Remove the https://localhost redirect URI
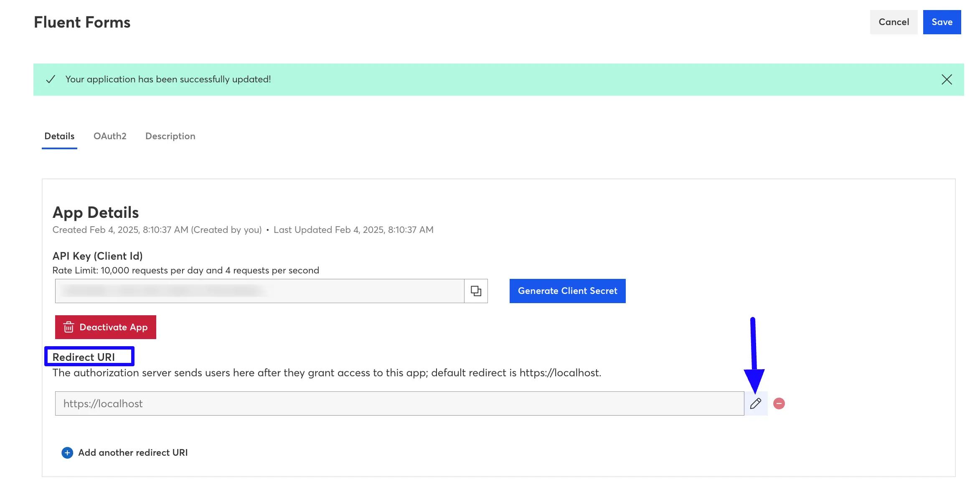The height and width of the screenshot is (485, 980). pos(779,403)
